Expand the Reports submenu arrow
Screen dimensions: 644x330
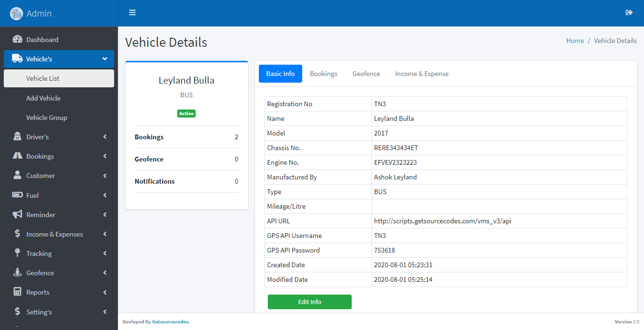coord(105,292)
